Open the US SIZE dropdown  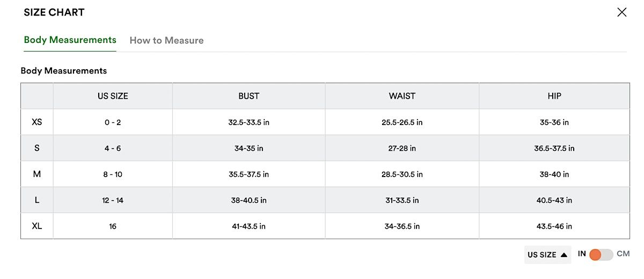tap(547, 255)
